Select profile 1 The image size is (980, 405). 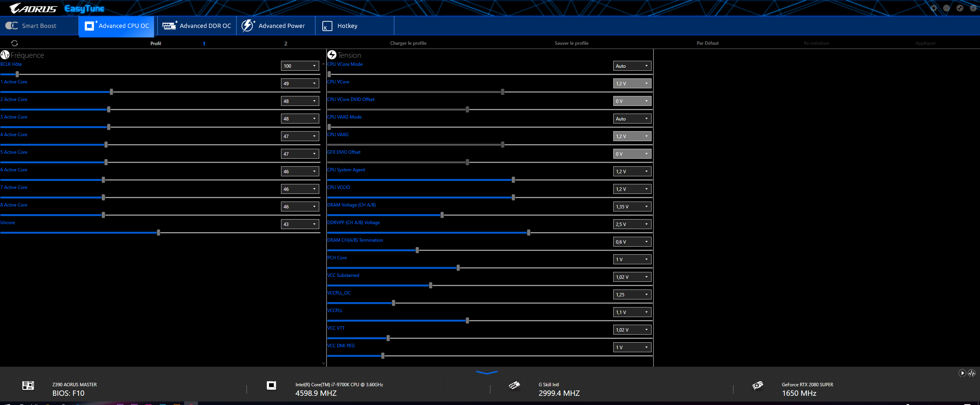pos(204,44)
